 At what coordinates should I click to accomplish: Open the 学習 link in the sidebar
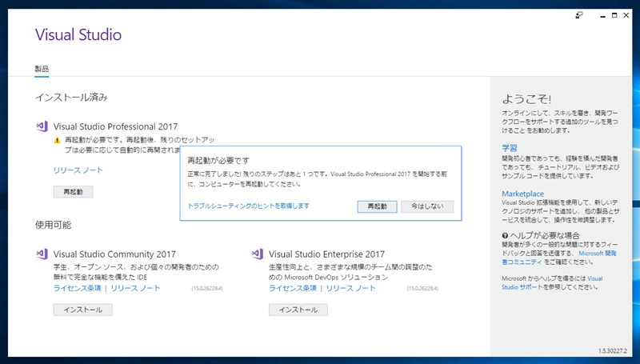click(x=510, y=148)
